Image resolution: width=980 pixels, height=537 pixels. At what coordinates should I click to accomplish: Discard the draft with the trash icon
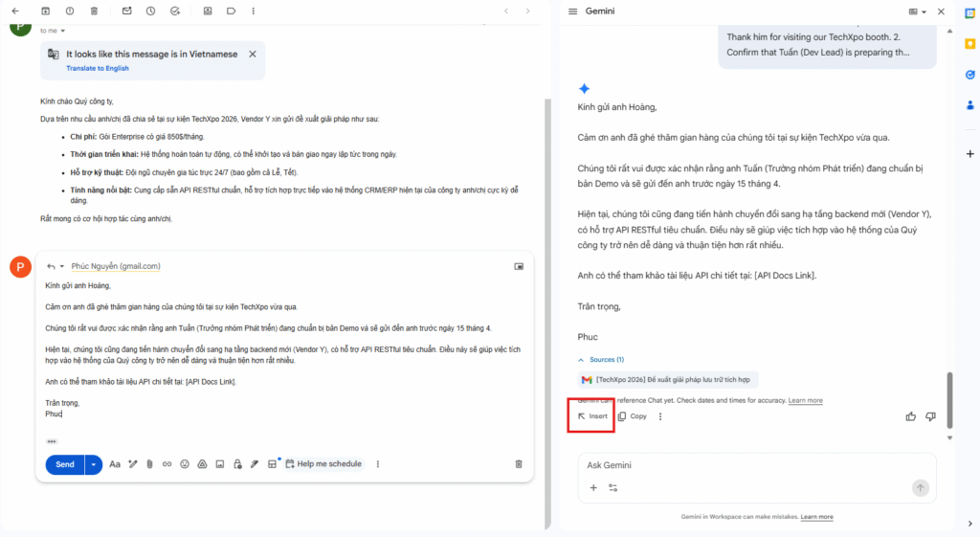click(x=519, y=464)
